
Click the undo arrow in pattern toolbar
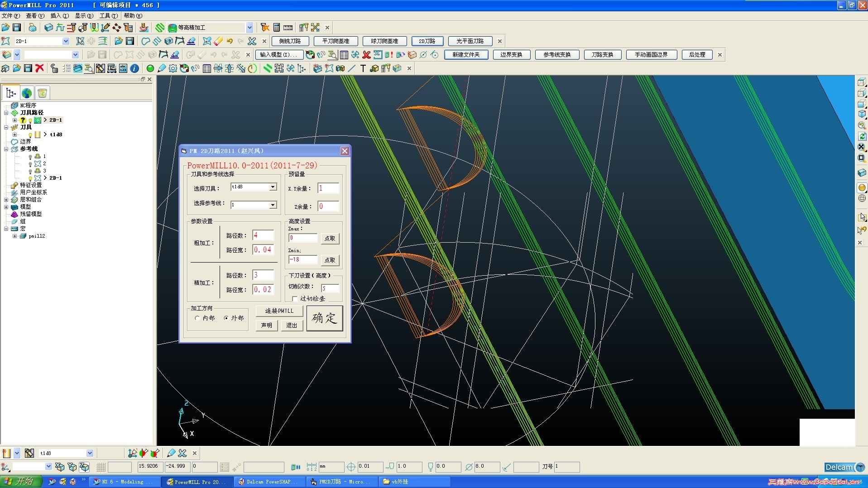tap(230, 41)
